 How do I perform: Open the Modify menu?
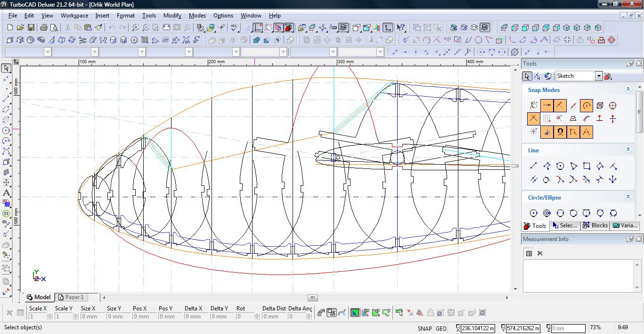click(x=172, y=15)
